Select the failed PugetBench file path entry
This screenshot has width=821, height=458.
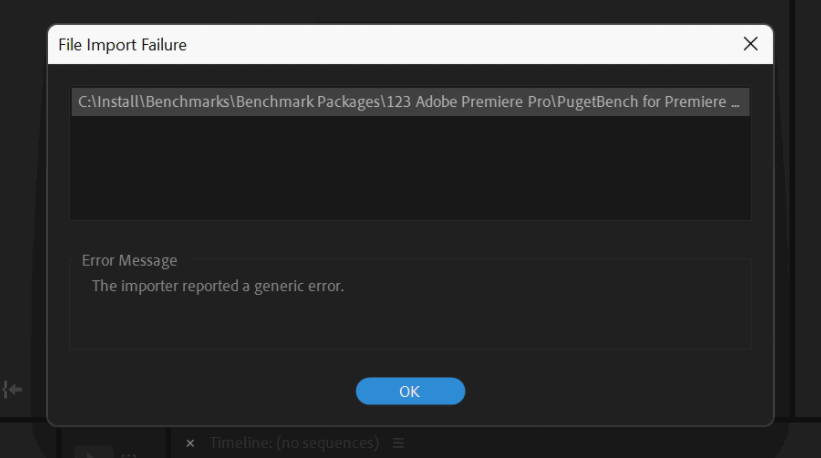pyautogui.click(x=410, y=102)
